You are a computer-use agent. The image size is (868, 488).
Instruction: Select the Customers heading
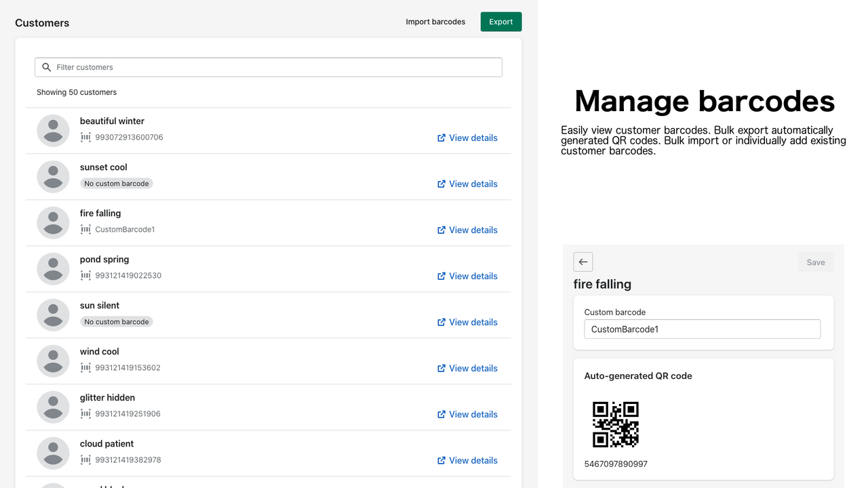point(42,22)
